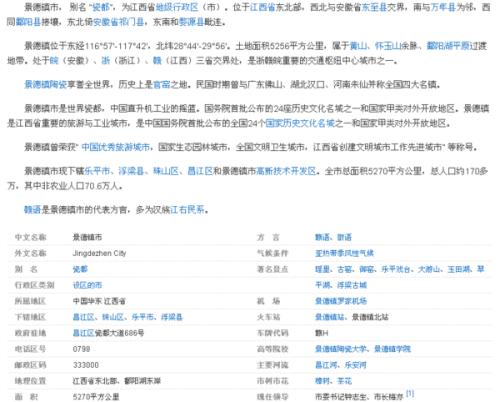
Task: Click the 高新技术开发区 link
Action: pyautogui.click(x=286, y=171)
